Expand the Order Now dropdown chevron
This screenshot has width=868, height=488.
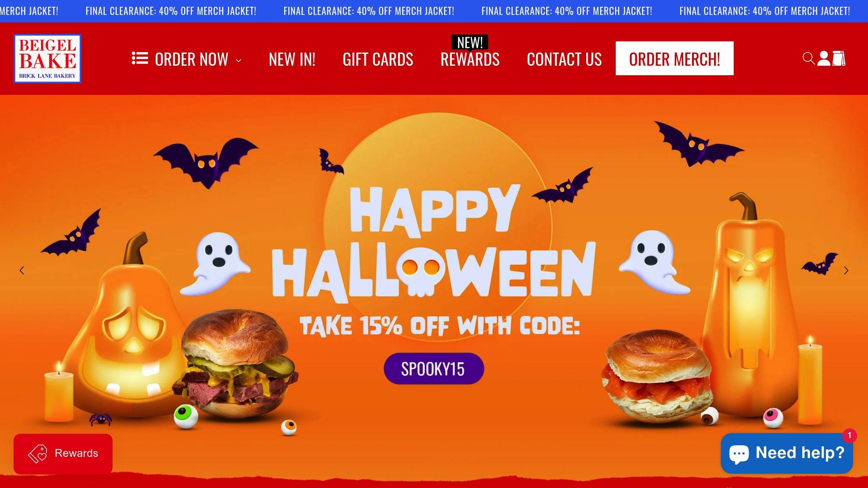239,61
